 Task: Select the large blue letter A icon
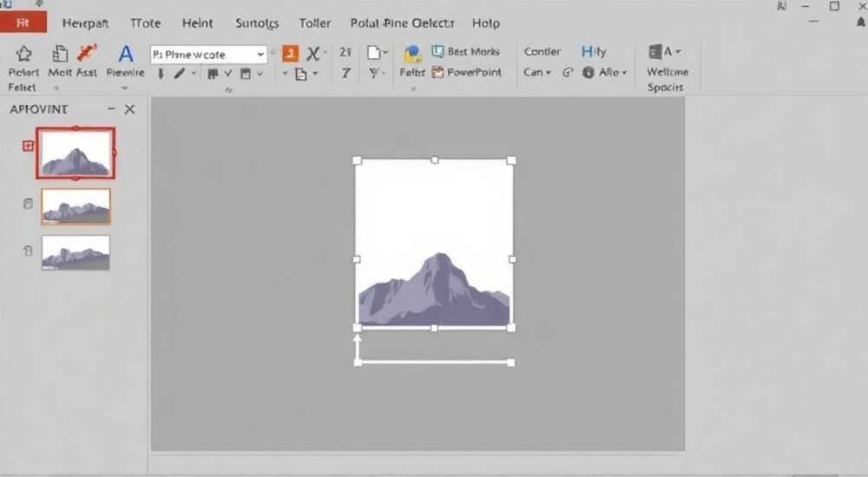126,54
